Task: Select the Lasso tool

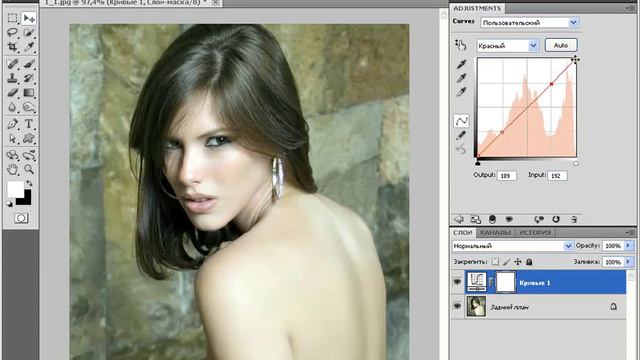Action: click(13, 33)
